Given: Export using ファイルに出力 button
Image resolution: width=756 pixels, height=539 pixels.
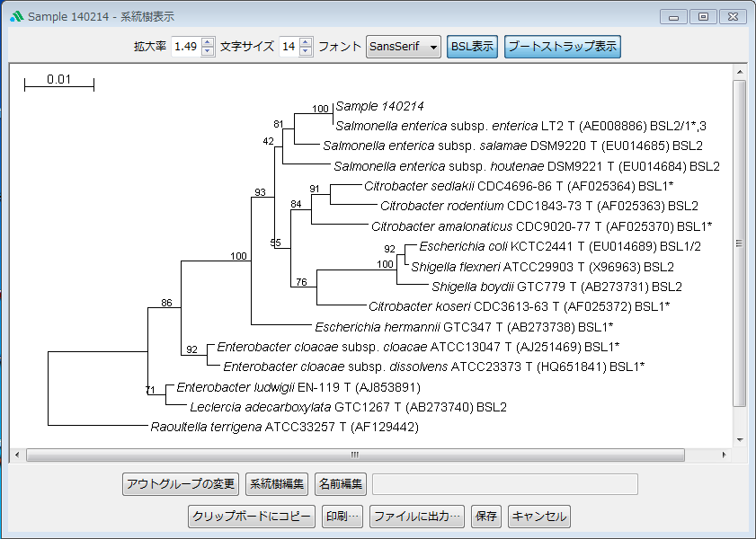Looking at the screenshot, I should click(x=417, y=517).
